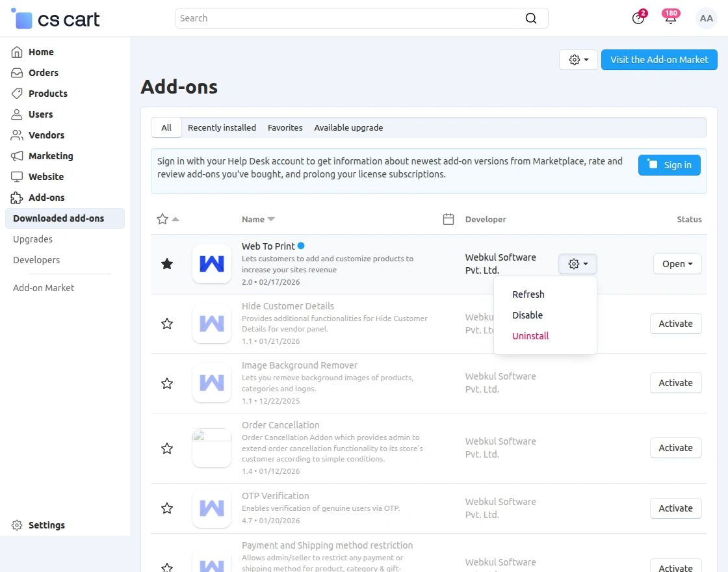Activate the Image Background Remover add-on
This screenshot has height=572, width=728.
pos(675,383)
